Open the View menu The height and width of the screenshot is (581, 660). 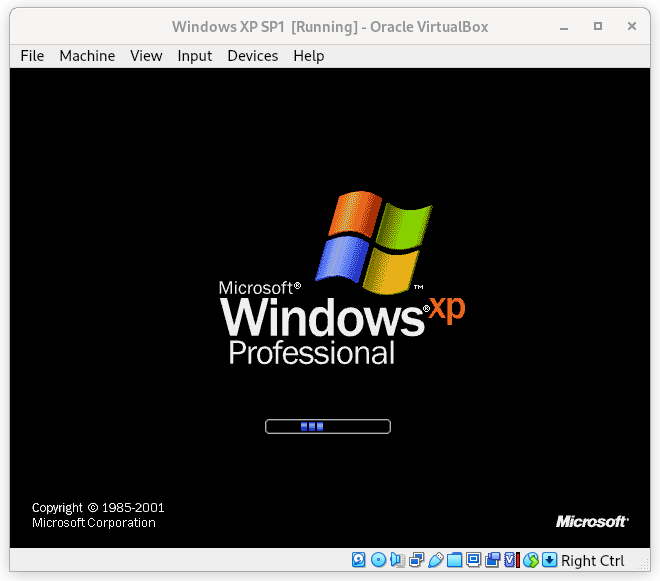(146, 56)
